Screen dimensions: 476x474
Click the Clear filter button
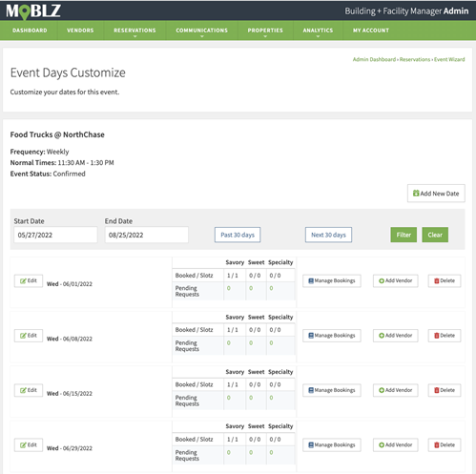pyautogui.click(x=435, y=235)
